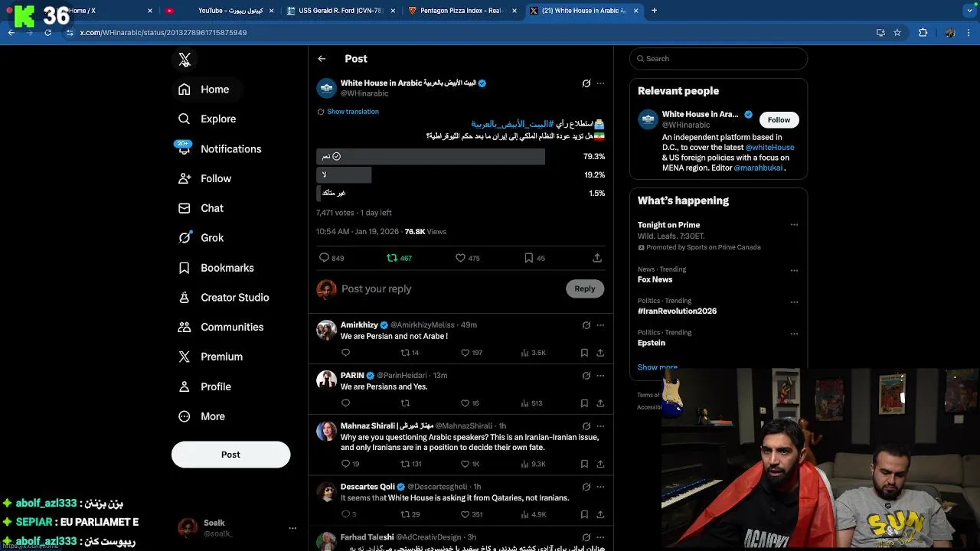Like Descartes Qoli's reply with 351 likes
The width and height of the screenshot is (980, 551).
(x=471, y=514)
